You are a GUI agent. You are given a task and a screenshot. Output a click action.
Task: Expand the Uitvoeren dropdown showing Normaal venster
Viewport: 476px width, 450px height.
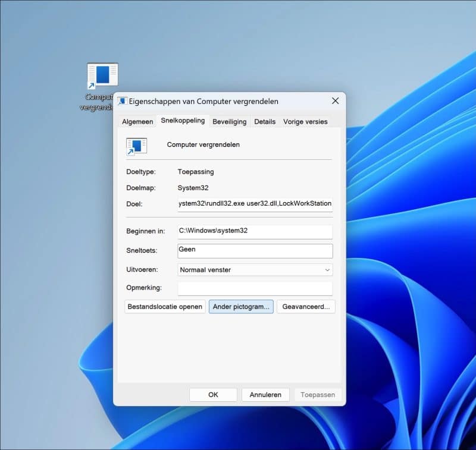coord(255,270)
